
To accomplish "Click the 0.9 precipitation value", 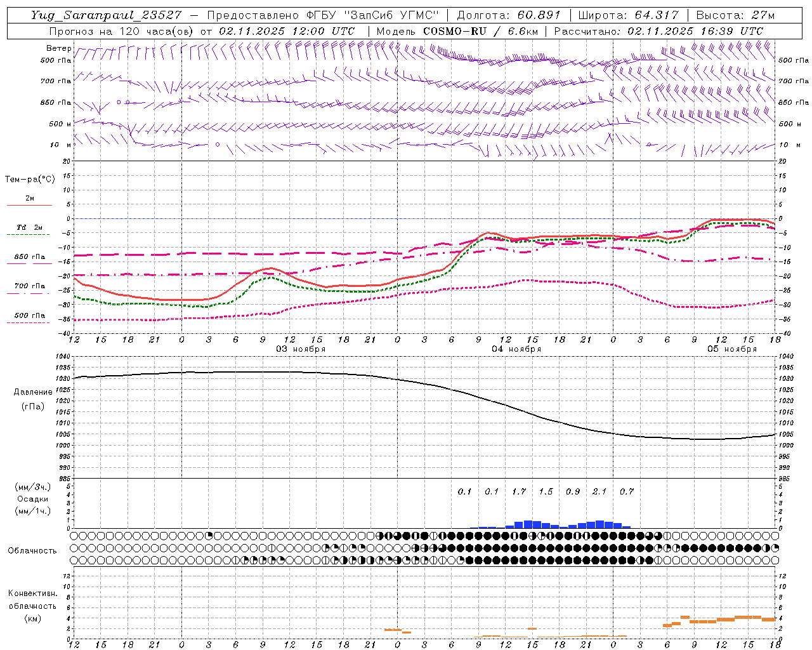I will point(573,491).
